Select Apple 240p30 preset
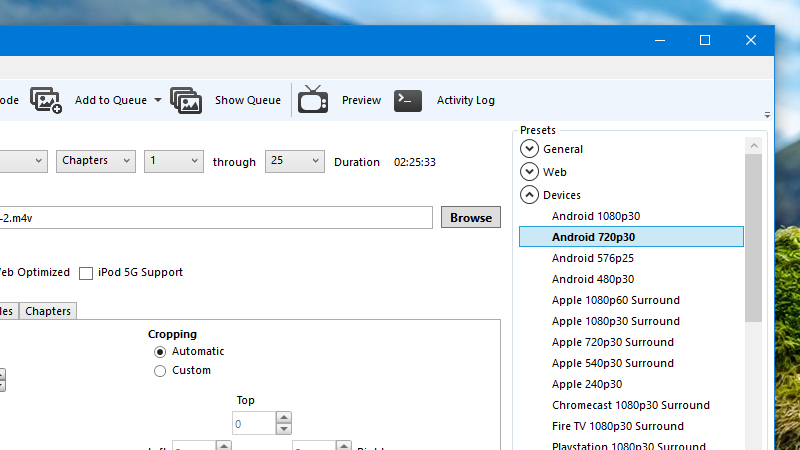 pyautogui.click(x=587, y=384)
